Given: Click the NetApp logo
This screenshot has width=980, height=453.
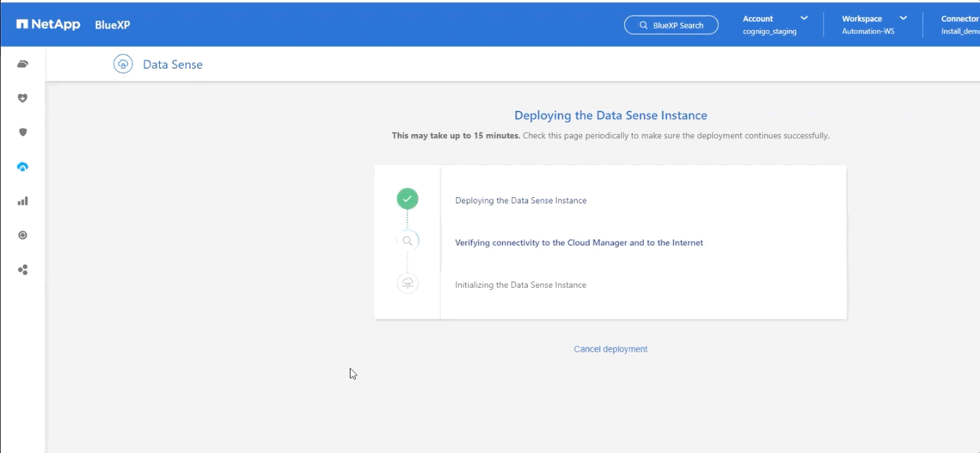Looking at the screenshot, I should 48,25.
